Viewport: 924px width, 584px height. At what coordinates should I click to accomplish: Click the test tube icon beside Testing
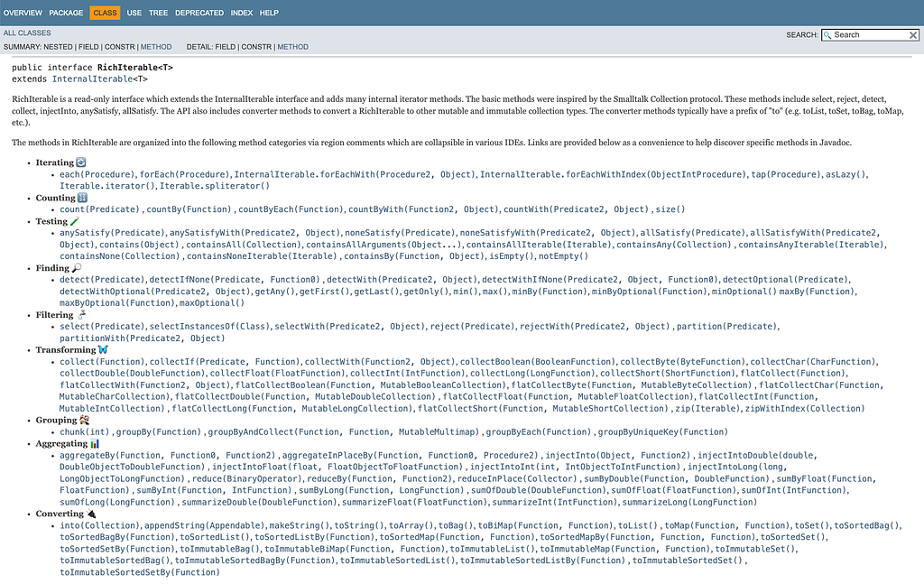(74, 221)
